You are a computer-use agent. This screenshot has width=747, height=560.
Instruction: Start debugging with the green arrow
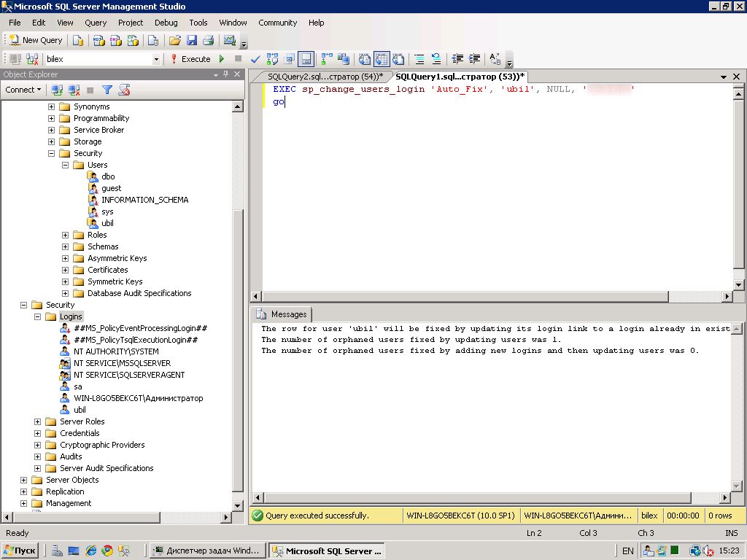tap(222, 59)
